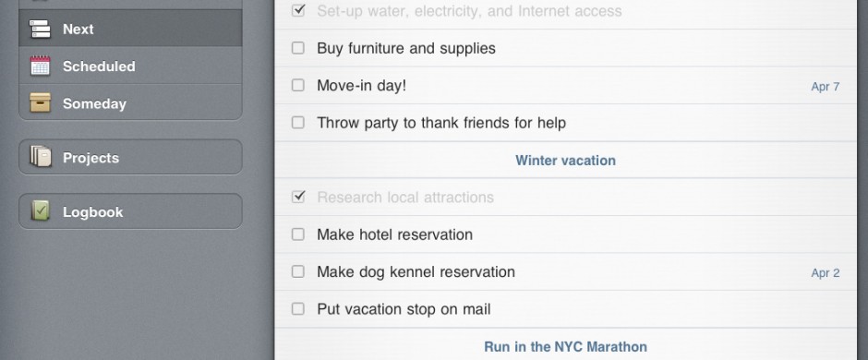Click the Logbook green checkmark icon
Screen dimensions: 868x360
click(x=41, y=210)
